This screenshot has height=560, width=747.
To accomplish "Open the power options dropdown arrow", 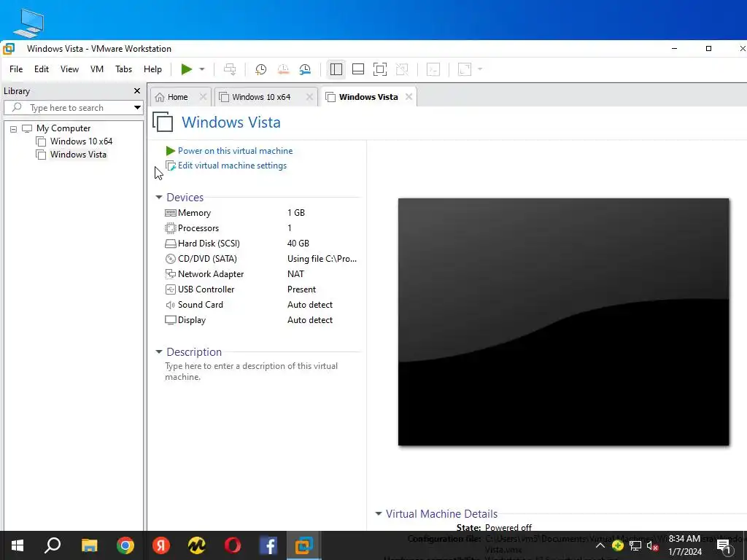I will point(202,69).
